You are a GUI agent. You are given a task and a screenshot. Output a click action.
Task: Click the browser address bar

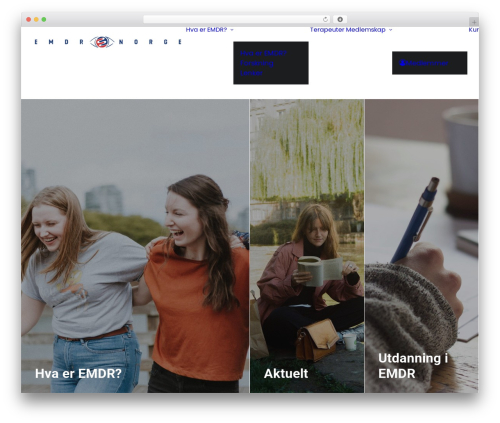(x=236, y=19)
